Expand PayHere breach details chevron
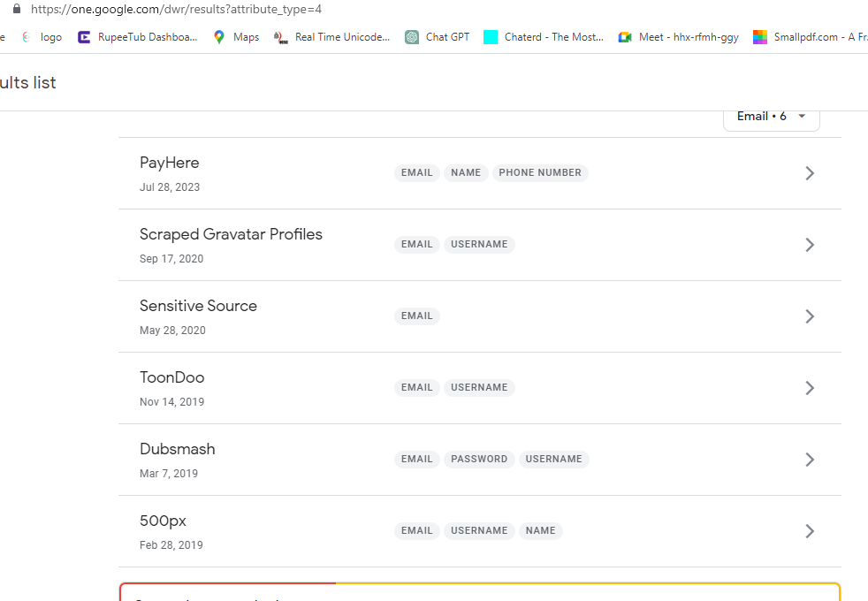Screen dimensions: 868x601 [810, 173]
